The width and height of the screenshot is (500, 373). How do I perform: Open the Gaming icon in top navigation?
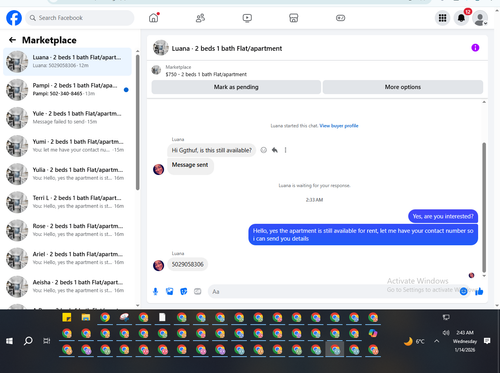point(340,18)
